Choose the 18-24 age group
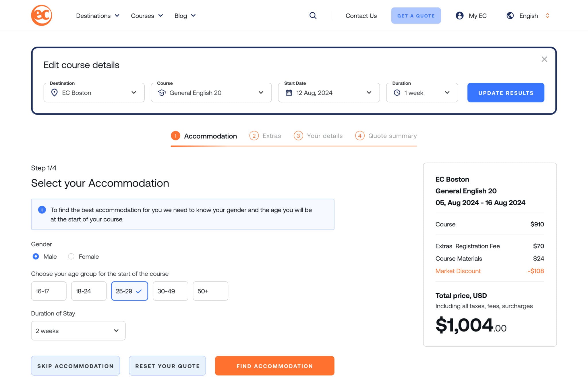 (x=89, y=291)
